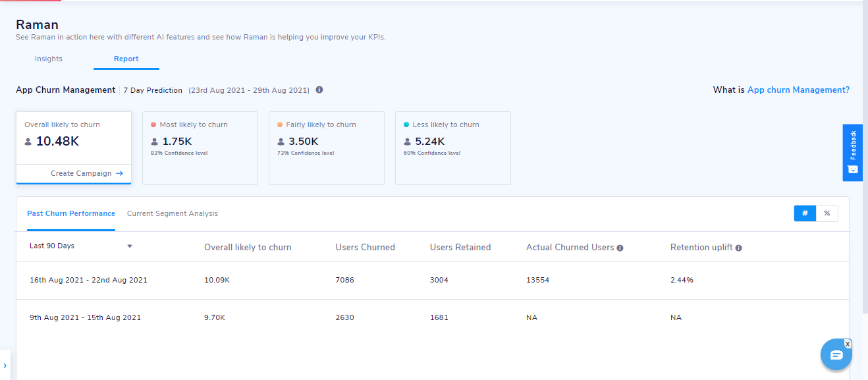Click the Raman page title
Screen dimensions: 868x380
[38, 25]
